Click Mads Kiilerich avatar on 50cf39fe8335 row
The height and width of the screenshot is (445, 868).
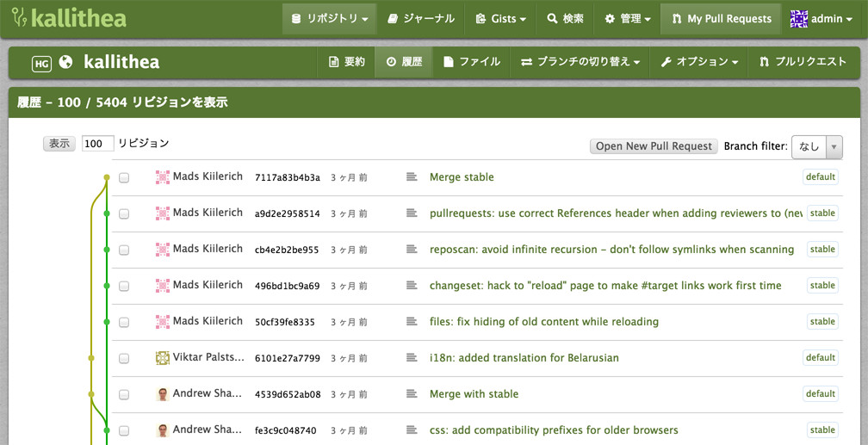click(163, 322)
